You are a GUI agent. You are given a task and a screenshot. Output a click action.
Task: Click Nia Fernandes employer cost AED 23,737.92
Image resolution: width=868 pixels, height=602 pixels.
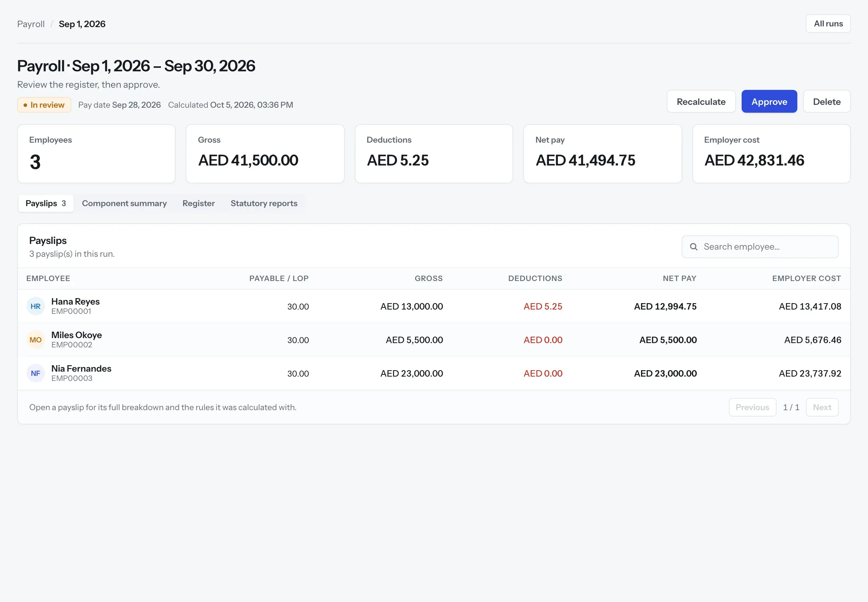[x=810, y=373]
